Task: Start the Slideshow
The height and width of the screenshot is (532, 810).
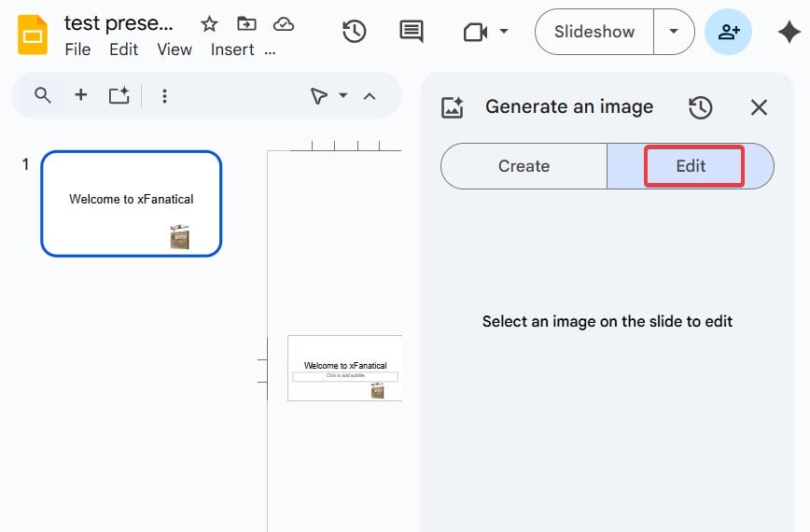Action: [x=594, y=32]
